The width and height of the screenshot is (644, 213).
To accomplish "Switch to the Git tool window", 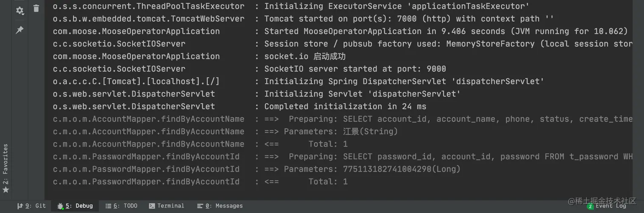I will [x=32, y=206].
